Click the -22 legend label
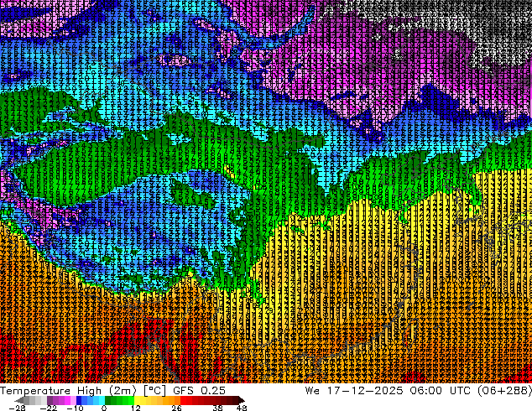532x411 pixels. 48,408
